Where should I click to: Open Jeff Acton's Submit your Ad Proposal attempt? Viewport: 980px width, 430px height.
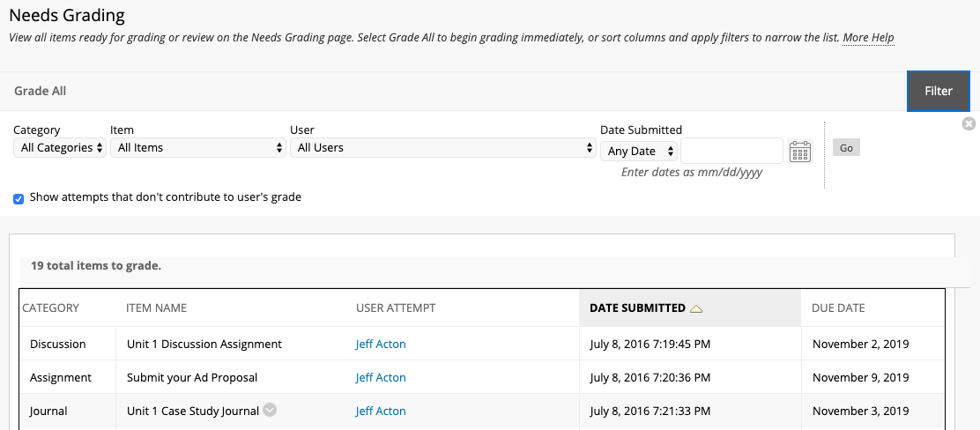pyautogui.click(x=381, y=377)
